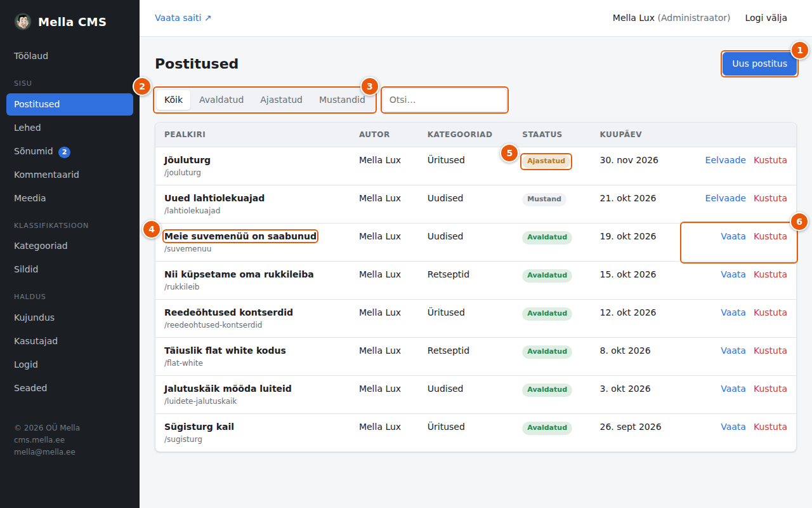The width and height of the screenshot is (812, 508).
Task: Delete the Jõuluturg post via Kustuta
Action: (770, 160)
